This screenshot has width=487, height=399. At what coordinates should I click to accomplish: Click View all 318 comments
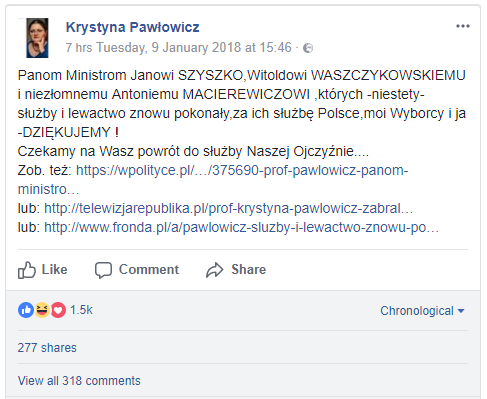pyautogui.click(x=79, y=381)
